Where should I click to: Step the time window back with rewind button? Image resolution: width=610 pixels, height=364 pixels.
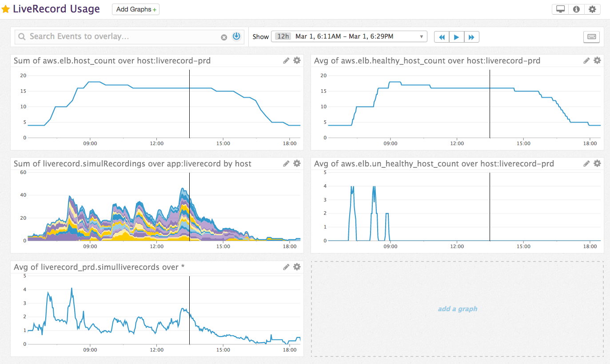(442, 37)
